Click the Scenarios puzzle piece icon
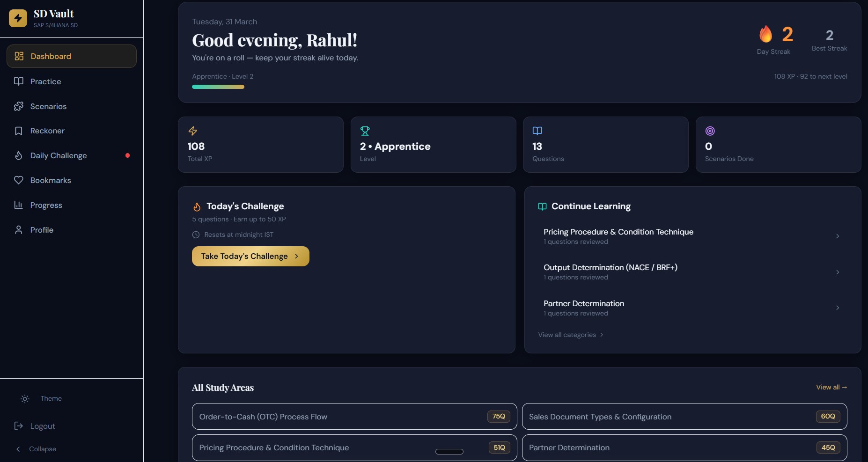 click(19, 106)
